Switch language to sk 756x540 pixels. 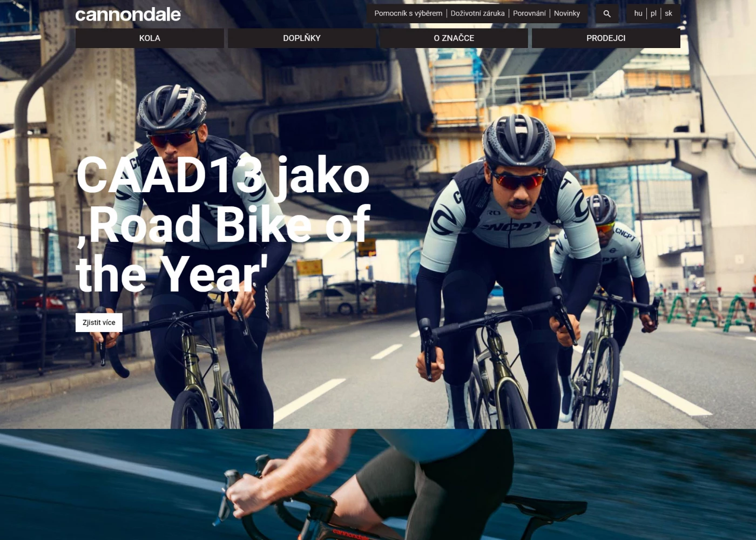[x=669, y=13]
